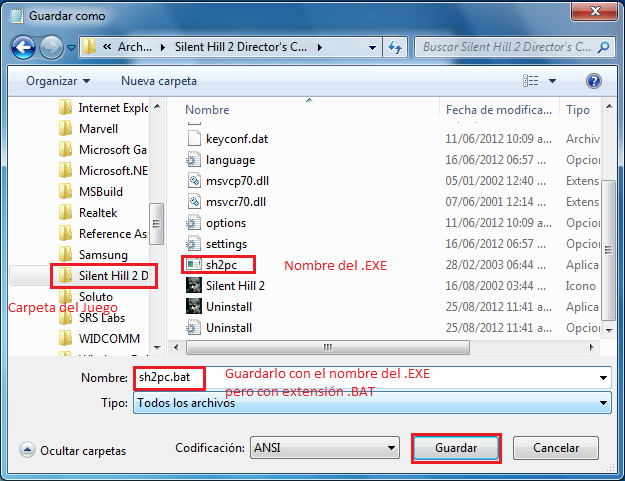Select the Soluto folder
This screenshot has width=625, height=481.
pos(86,296)
